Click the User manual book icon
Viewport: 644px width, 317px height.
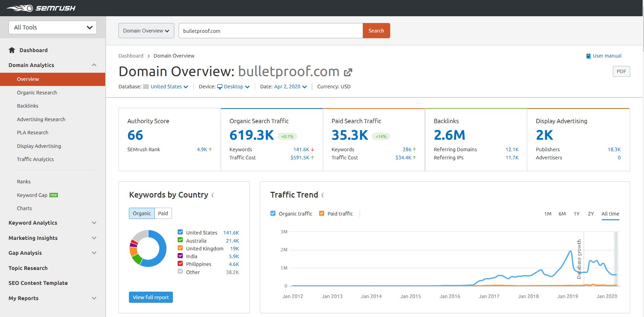(589, 56)
